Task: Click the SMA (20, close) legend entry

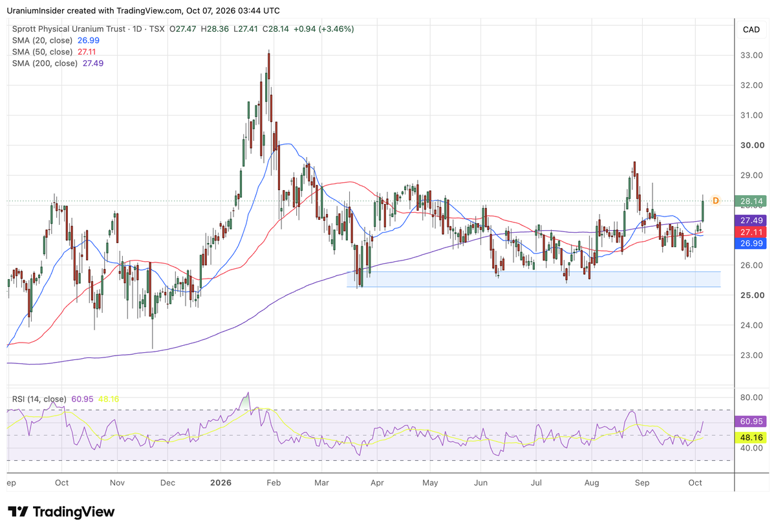Action: pyautogui.click(x=56, y=40)
